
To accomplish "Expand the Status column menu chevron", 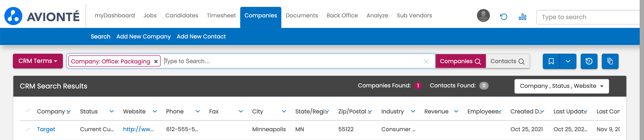I will click(111, 112).
